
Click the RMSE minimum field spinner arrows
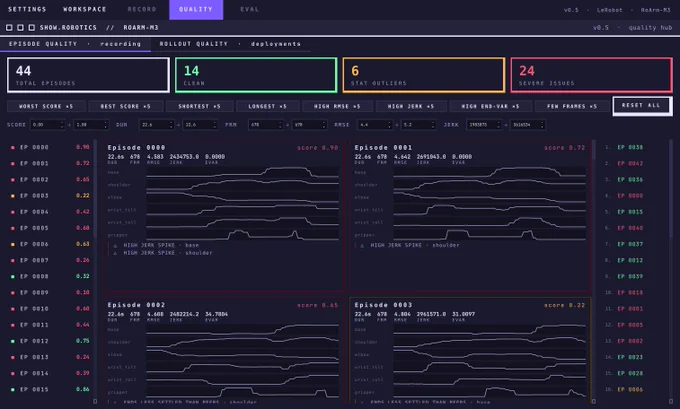point(389,125)
